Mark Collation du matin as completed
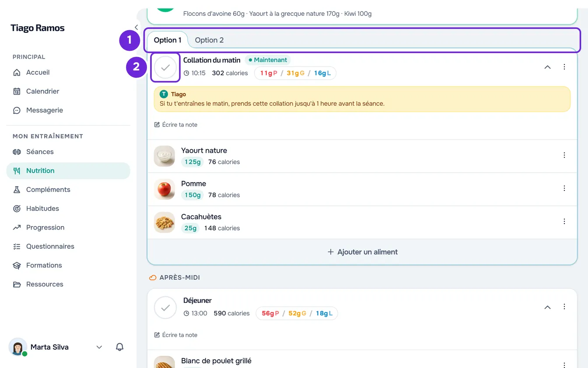 pyautogui.click(x=165, y=67)
